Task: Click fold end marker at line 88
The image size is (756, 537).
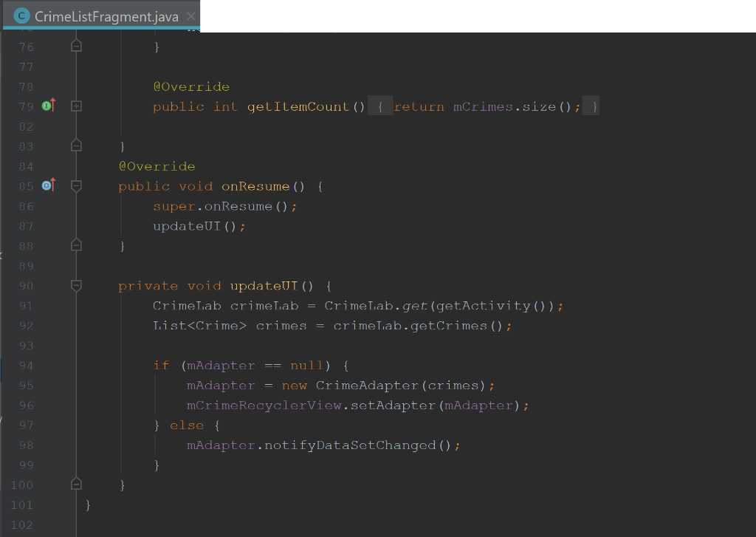Action: click(x=76, y=245)
